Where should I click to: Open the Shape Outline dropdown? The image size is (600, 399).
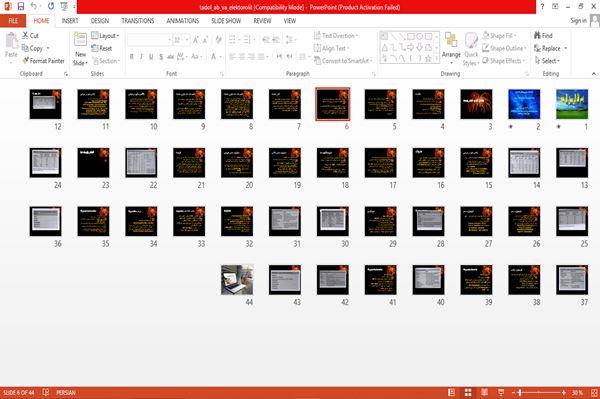pos(504,48)
